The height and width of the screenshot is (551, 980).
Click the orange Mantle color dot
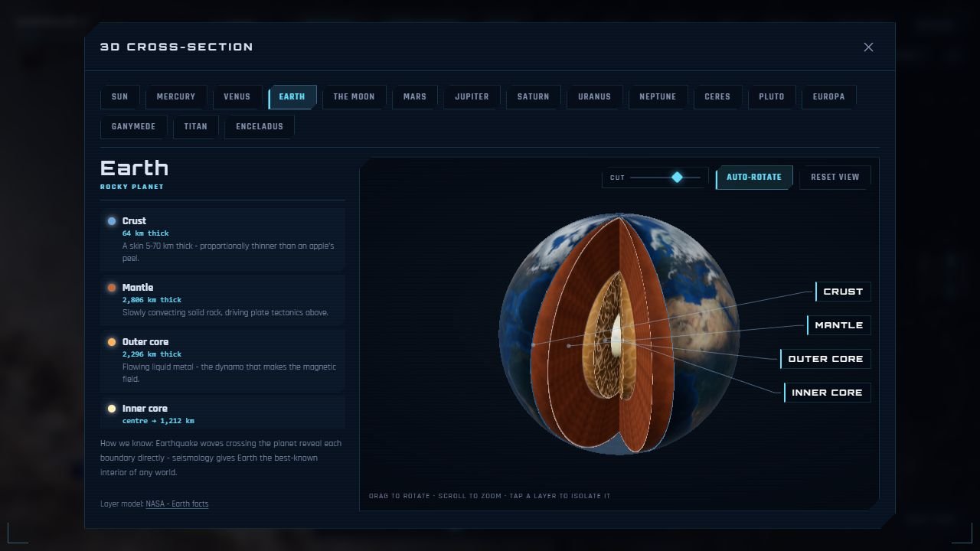(x=112, y=288)
